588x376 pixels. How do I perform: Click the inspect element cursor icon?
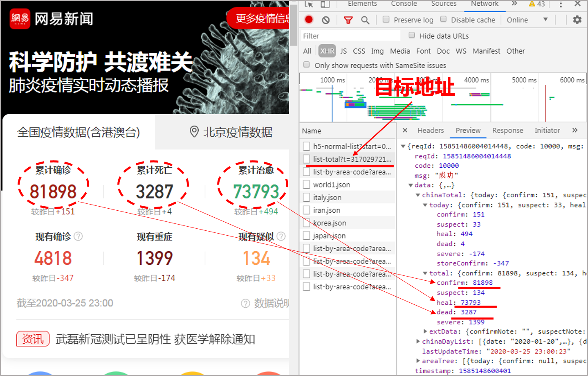pyautogui.click(x=309, y=4)
